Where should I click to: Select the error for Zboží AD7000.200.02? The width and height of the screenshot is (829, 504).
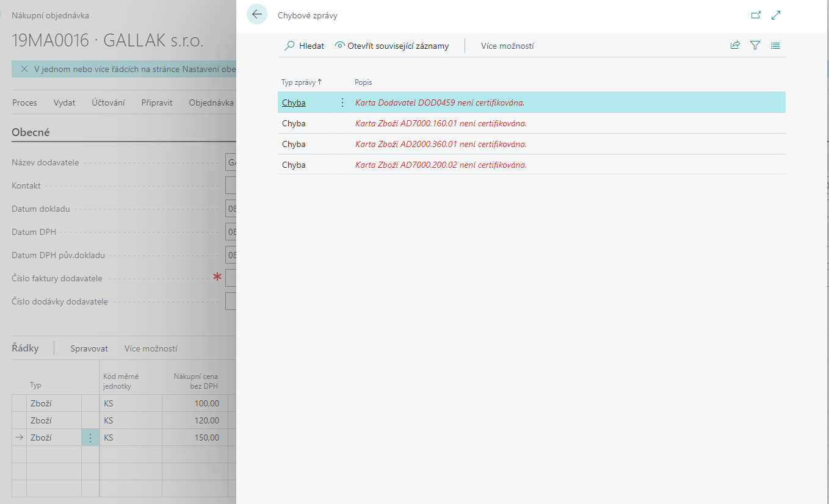coord(440,165)
